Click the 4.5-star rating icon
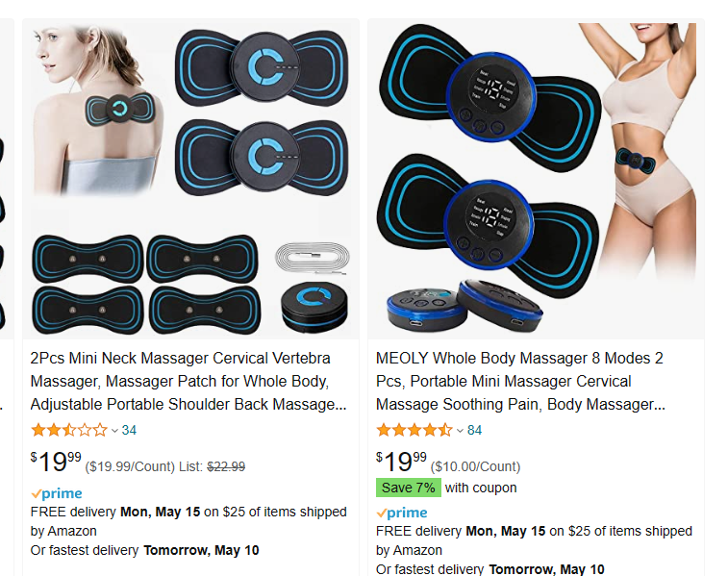 coord(414,430)
